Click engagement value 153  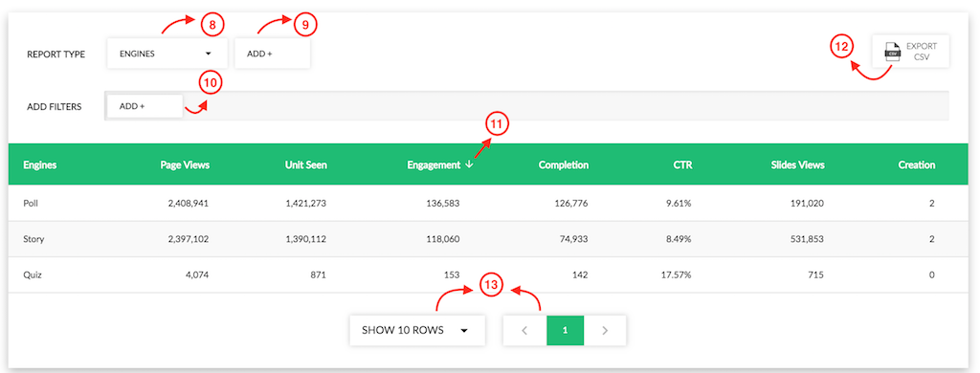click(x=453, y=274)
